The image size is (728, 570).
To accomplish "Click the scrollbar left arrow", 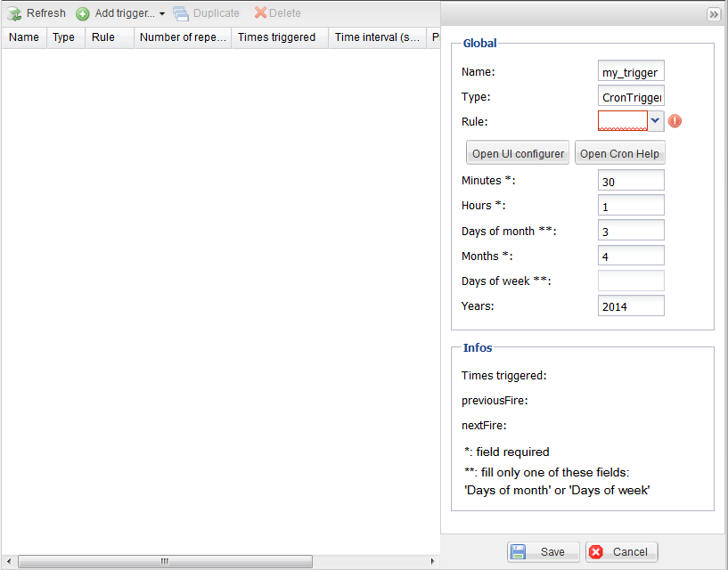I will (8, 561).
